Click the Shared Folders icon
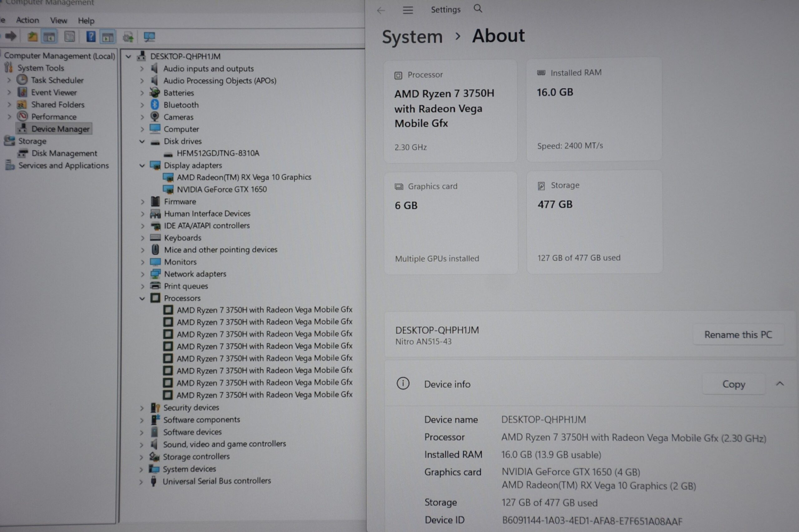 (x=22, y=104)
